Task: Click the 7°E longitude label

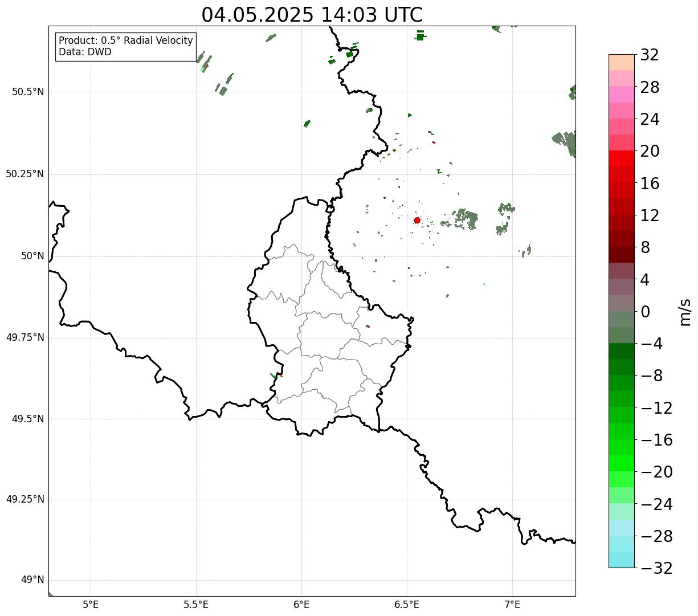Action: click(x=512, y=605)
